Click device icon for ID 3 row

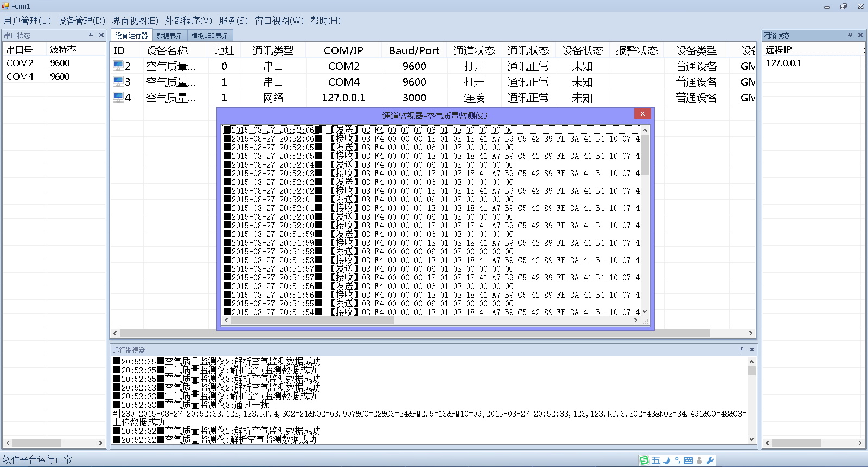click(x=118, y=81)
